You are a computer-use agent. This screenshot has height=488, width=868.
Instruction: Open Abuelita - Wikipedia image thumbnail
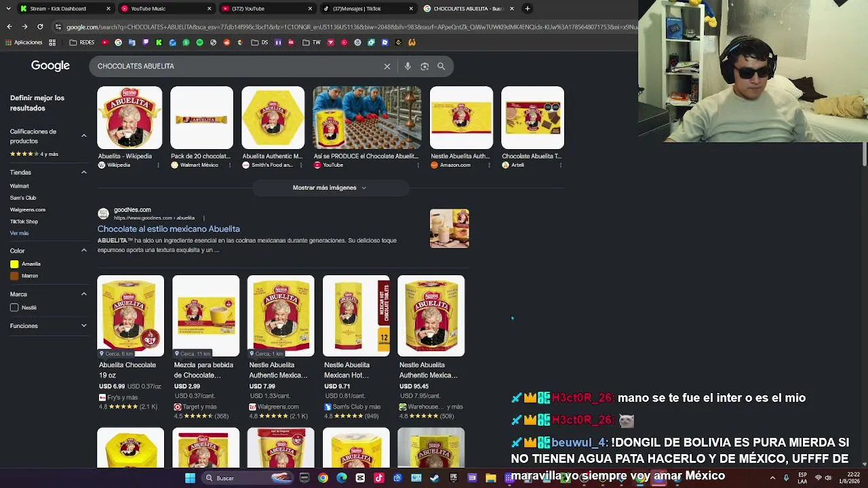pos(130,118)
